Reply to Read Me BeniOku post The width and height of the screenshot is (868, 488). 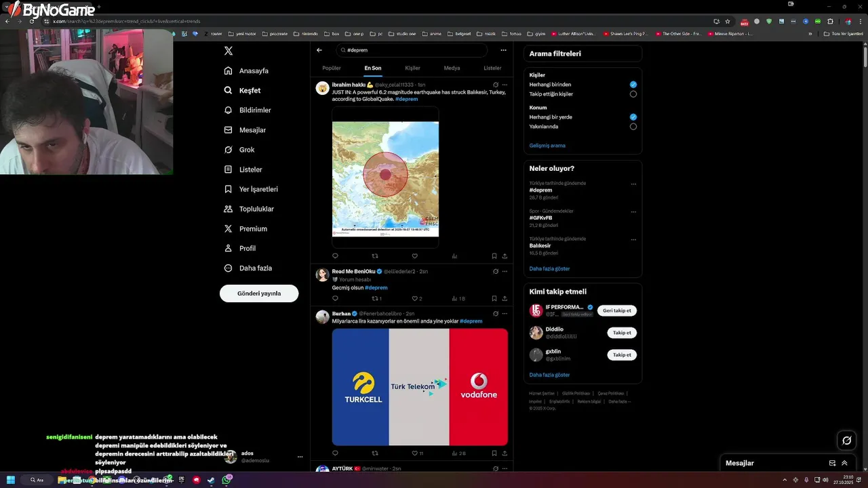335,298
